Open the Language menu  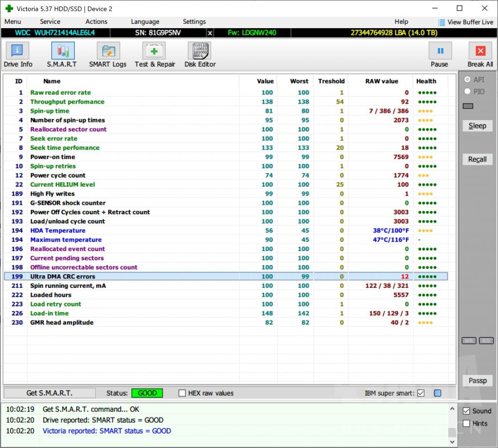[145, 22]
